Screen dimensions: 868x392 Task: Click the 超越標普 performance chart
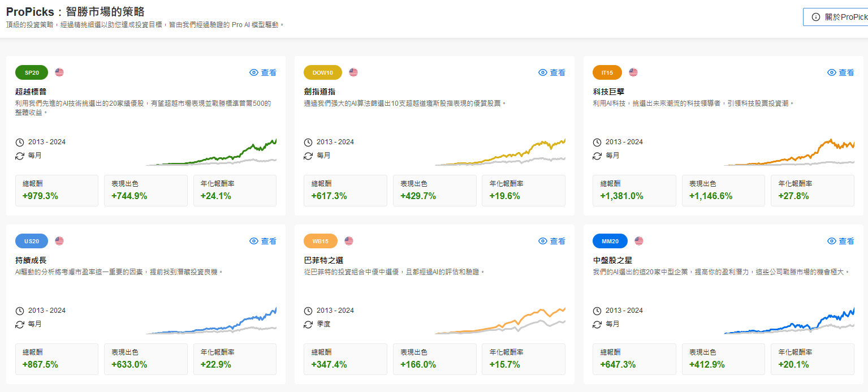click(211, 153)
